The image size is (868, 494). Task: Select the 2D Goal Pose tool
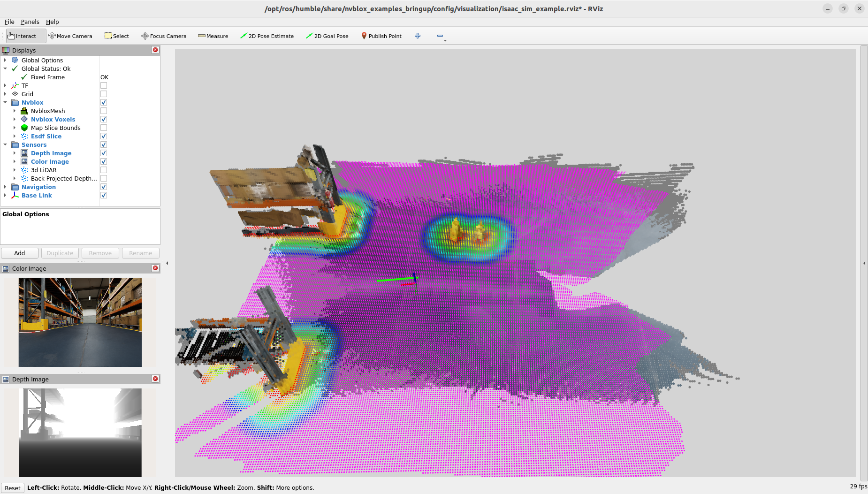point(327,36)
